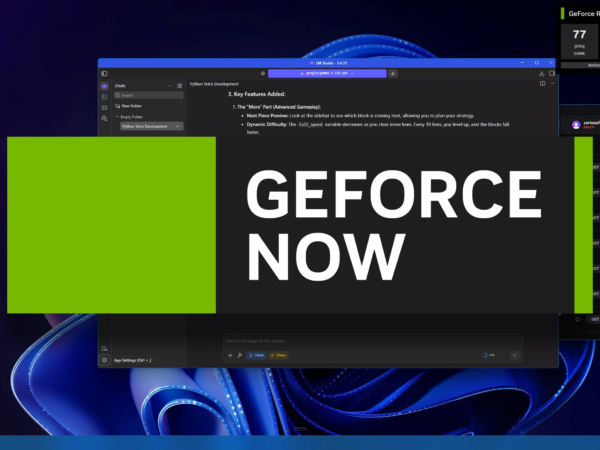Image resolution: width=600 pixels, height=450 pixels.
Task: Click the bookmark icon in background window
Action: (x=577, y=319)
